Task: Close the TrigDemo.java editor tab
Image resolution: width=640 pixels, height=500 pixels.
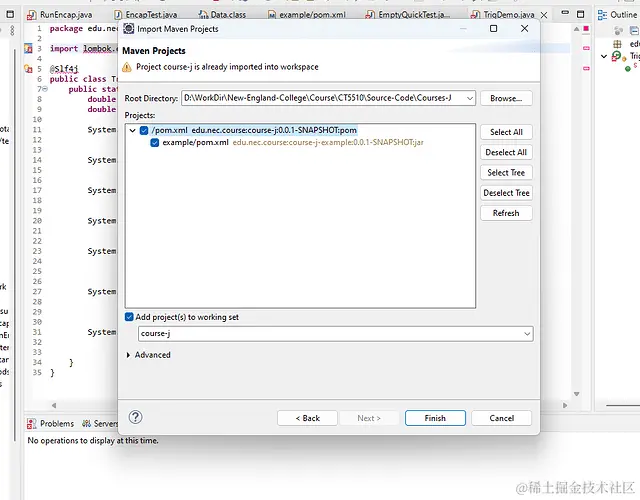Action: tap(544, 15)
